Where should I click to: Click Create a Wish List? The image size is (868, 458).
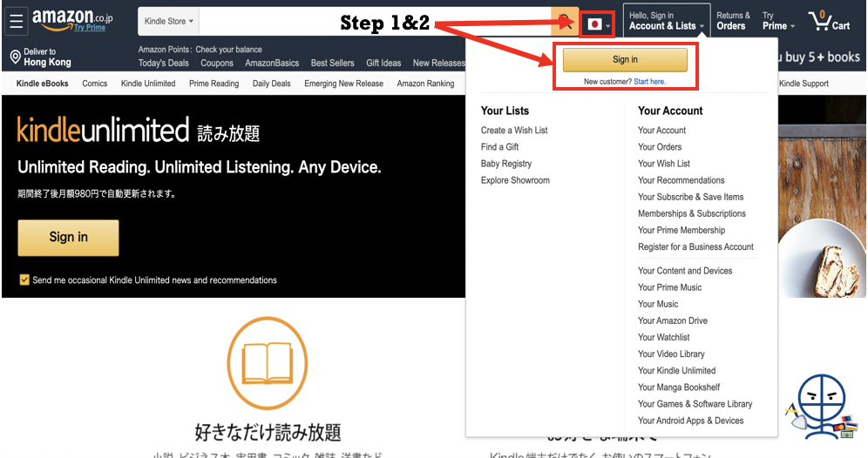514,131
